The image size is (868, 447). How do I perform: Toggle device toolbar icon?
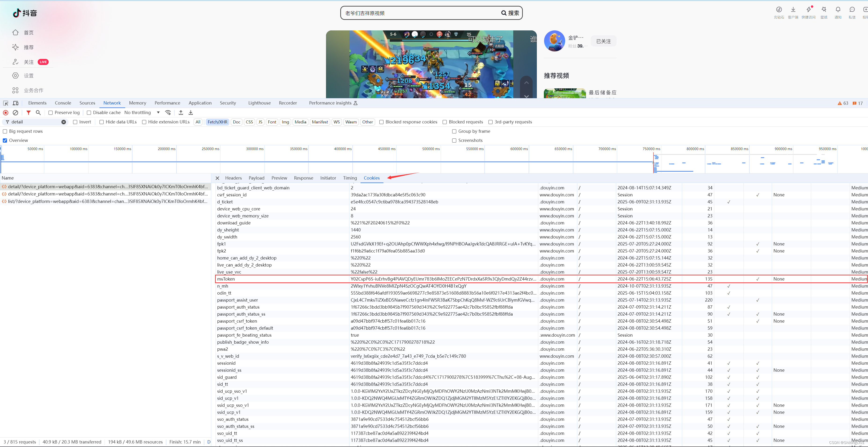click(15, 103)
